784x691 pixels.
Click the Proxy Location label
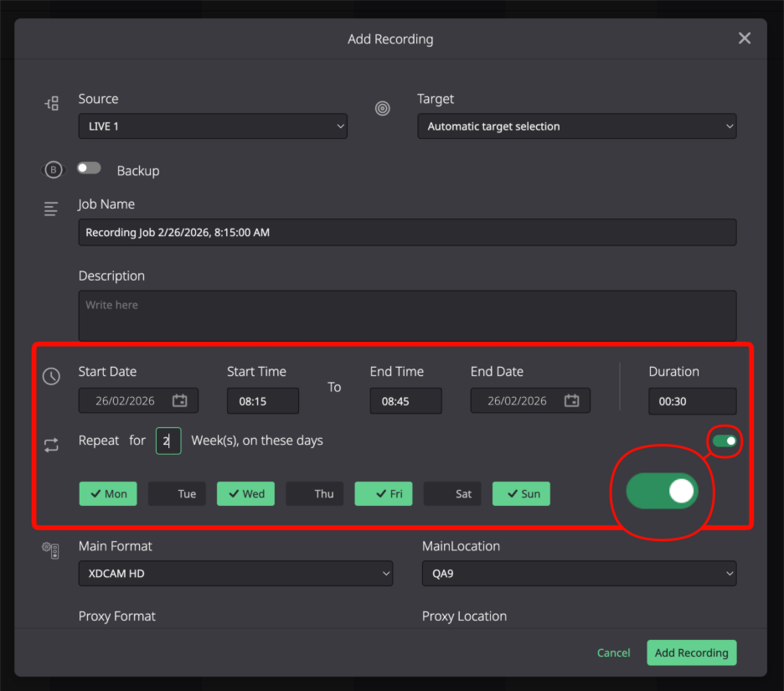click(465, 616)
